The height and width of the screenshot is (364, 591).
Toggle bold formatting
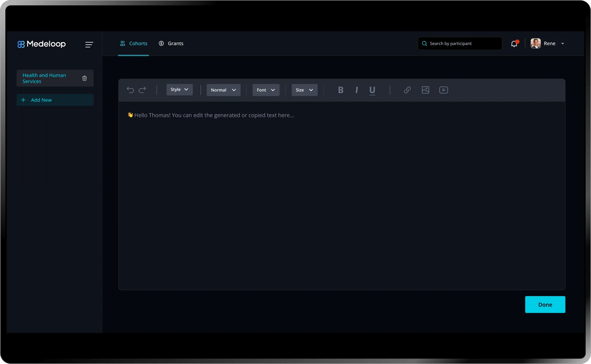point(341,90)
